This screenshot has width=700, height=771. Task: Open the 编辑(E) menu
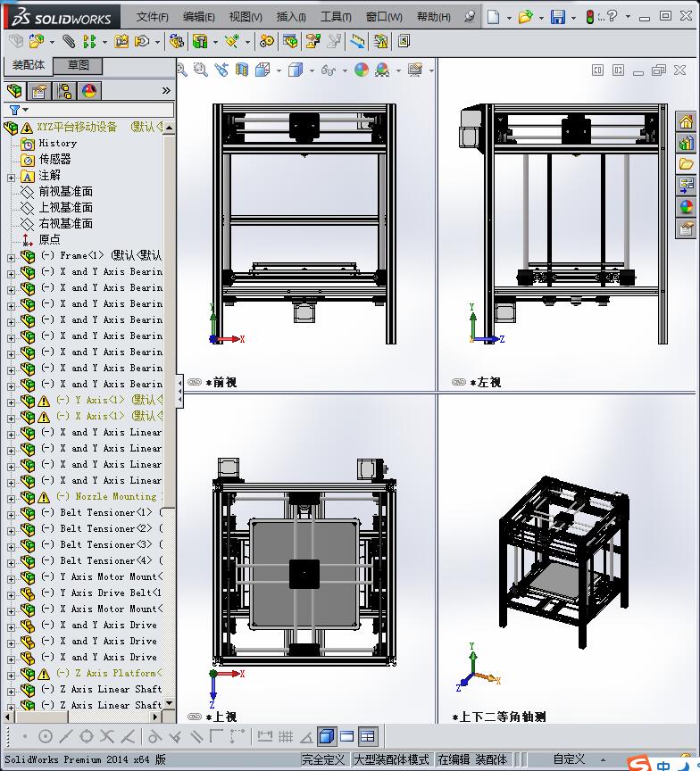tap(199, 17)
